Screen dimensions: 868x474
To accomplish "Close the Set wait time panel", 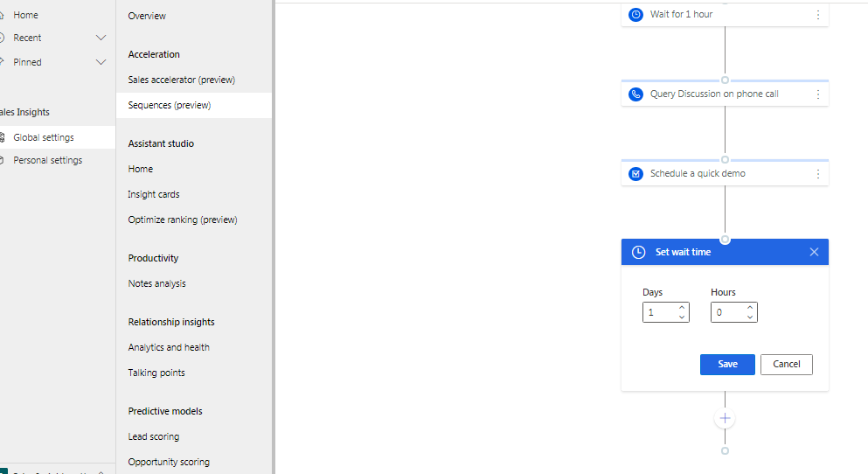I will (x=814, y=252).
